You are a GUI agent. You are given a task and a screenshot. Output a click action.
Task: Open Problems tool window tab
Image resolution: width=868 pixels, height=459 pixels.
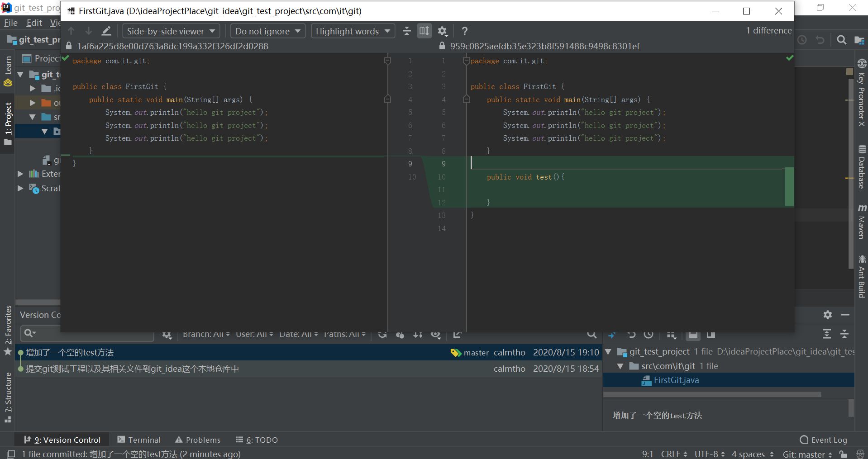click(x=198, y=440)
